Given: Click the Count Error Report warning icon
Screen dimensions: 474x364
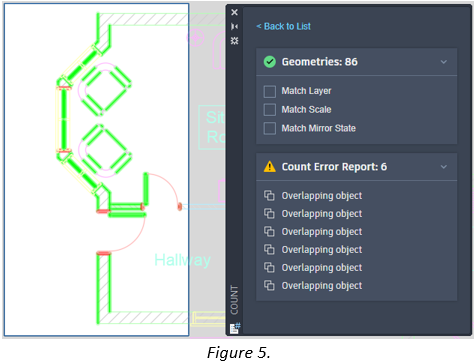Looking at the screenshot, I should (x=270, y=167).
